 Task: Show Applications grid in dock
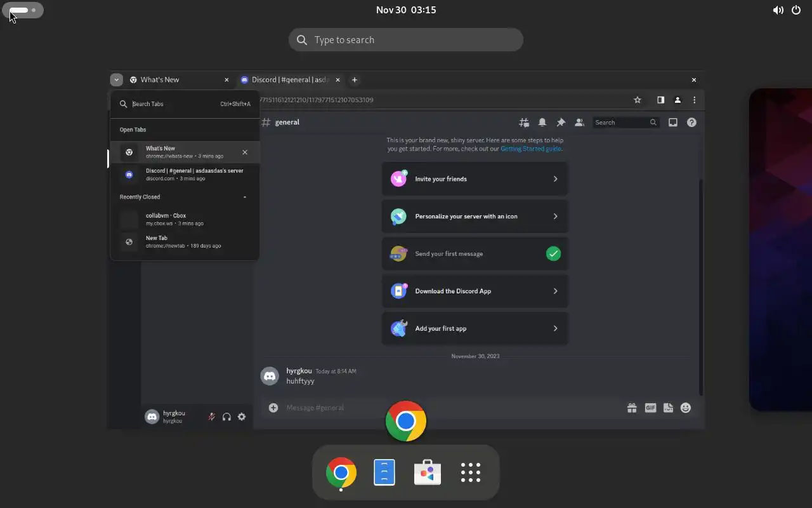coord(471,472)
